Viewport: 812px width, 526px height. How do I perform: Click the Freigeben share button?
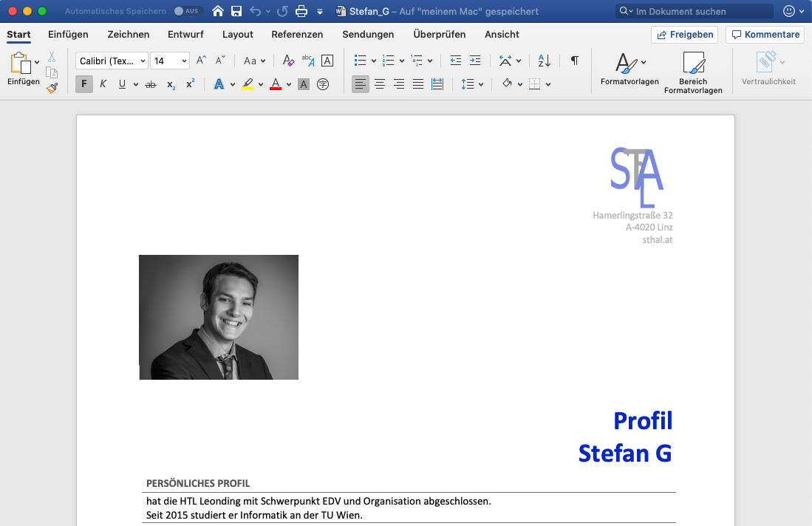click(x=684, y=35)
